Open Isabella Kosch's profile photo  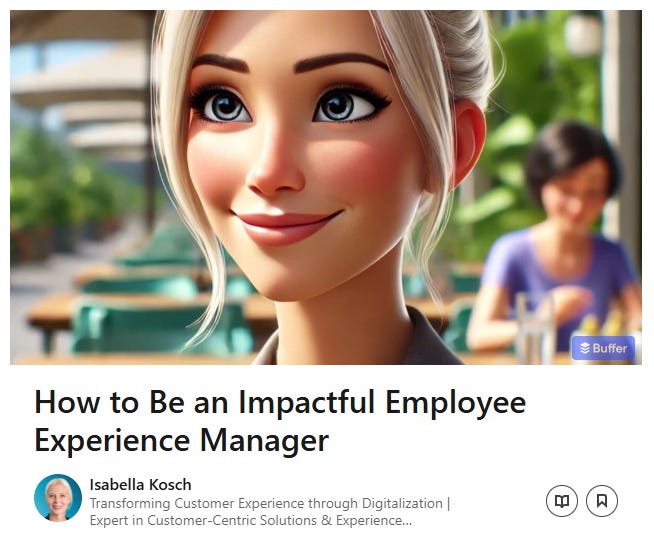coord(58,498)
